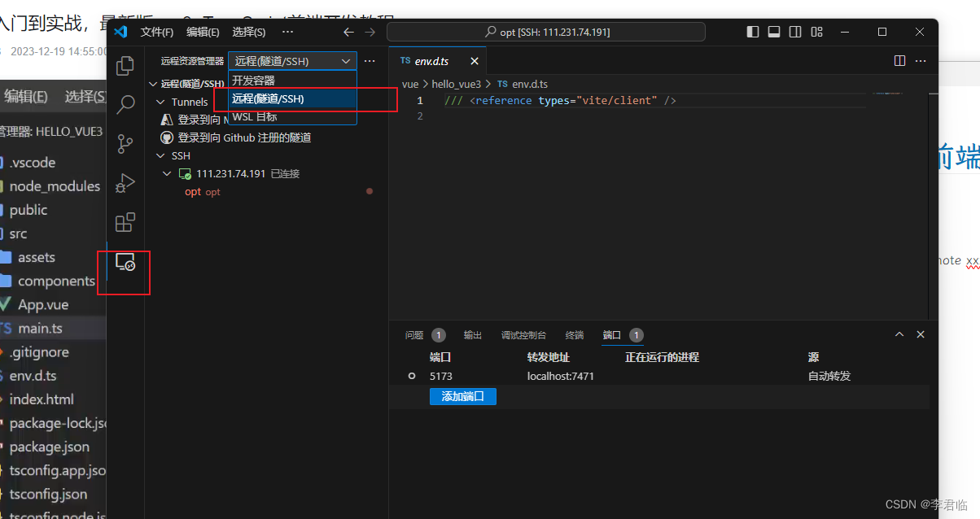Click the connected host icon for 111.231.74.191
Viewport: 980px width, 519px height.
click(185, 173)
